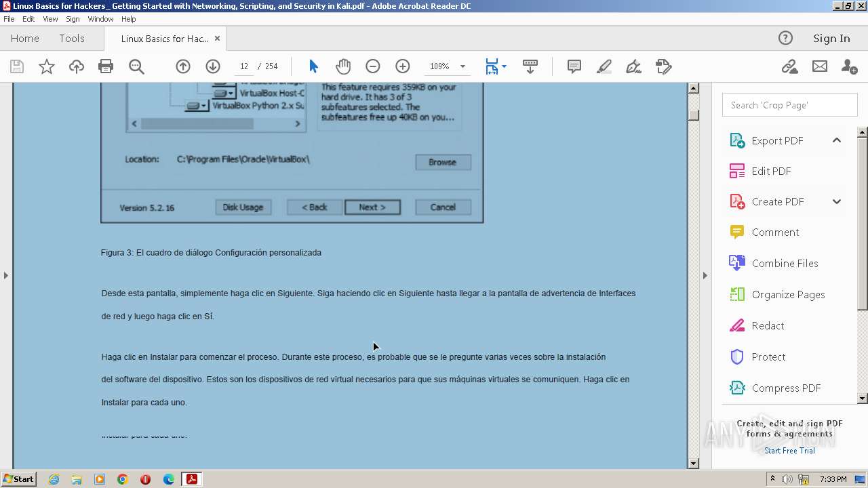
Task: Click the tools pane scrollbar down arrow
Action: click(863, 399)
